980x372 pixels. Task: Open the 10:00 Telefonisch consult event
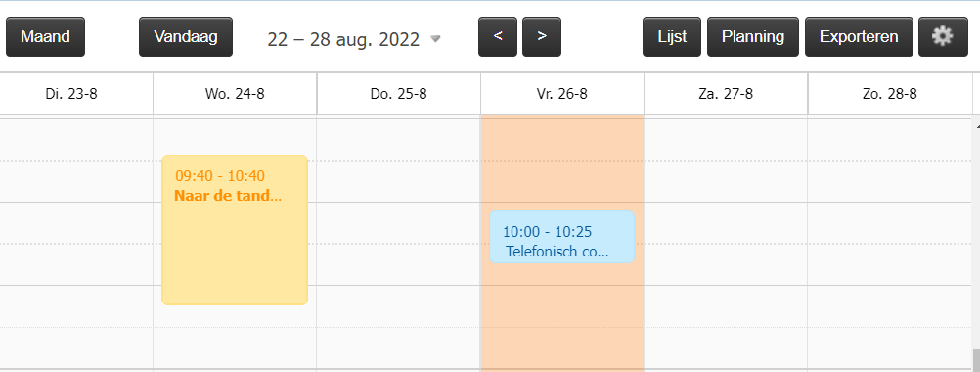[x=561, y=237]
